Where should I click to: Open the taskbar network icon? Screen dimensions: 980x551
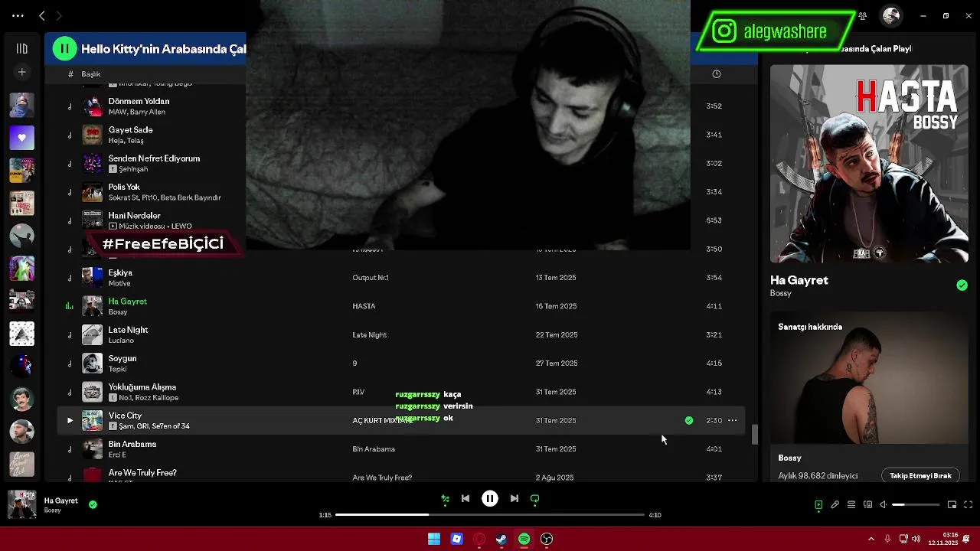point(903,539)
